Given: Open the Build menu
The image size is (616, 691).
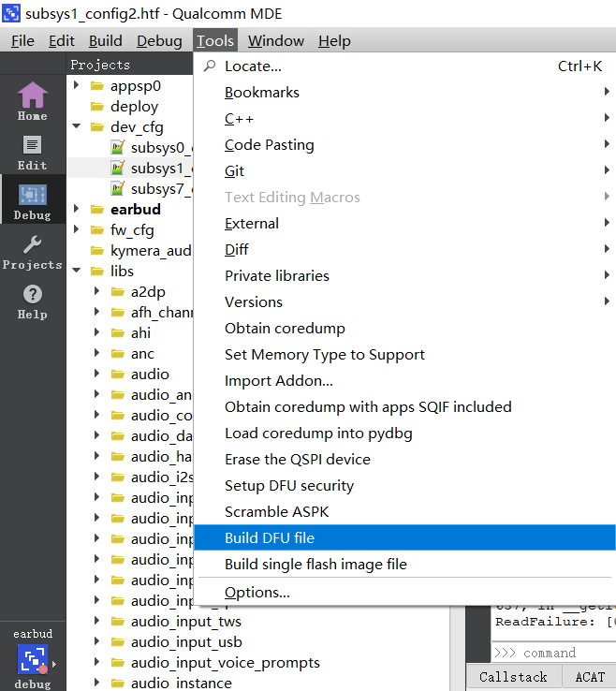Looking at the screenshot, I should point(105,41).
